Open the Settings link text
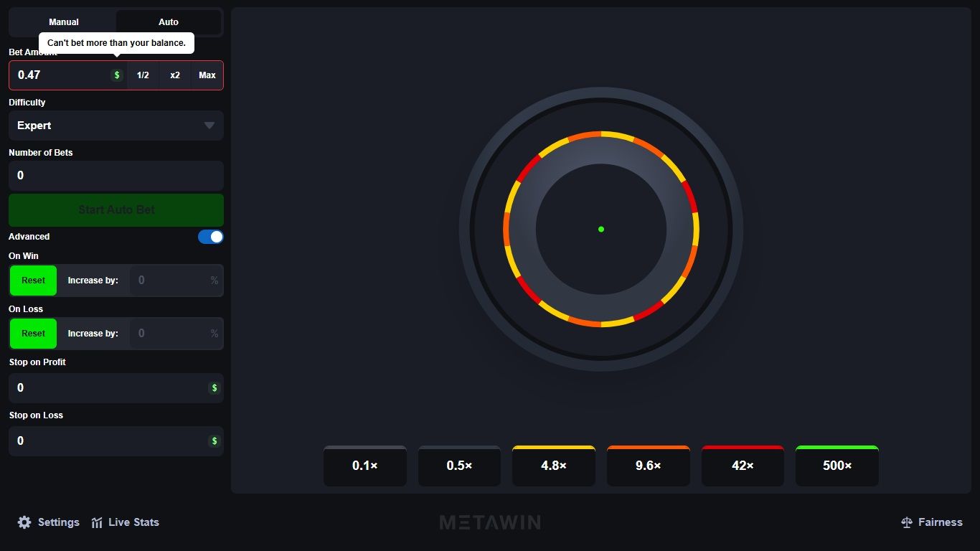This screenshot has height=551, width=980. [59, 522]
